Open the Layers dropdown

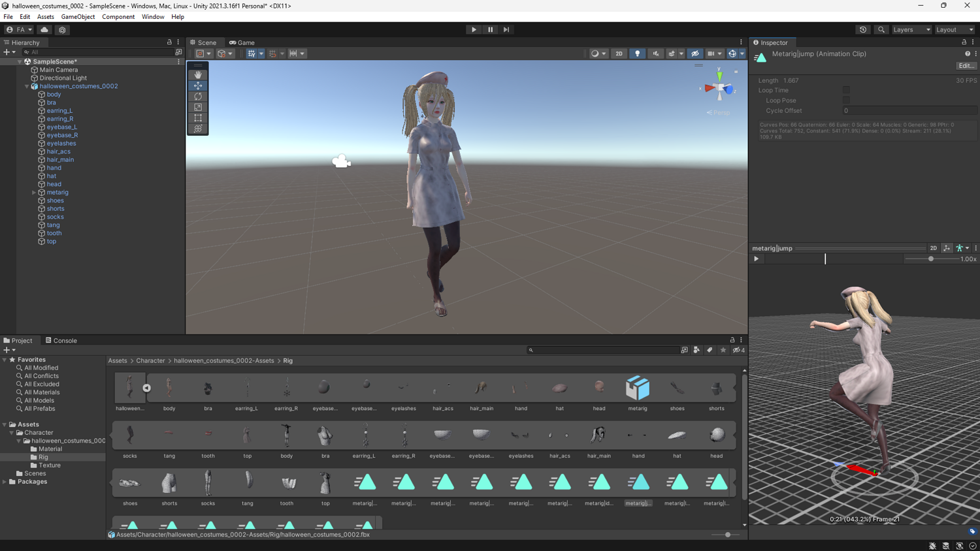click(911, 29)
